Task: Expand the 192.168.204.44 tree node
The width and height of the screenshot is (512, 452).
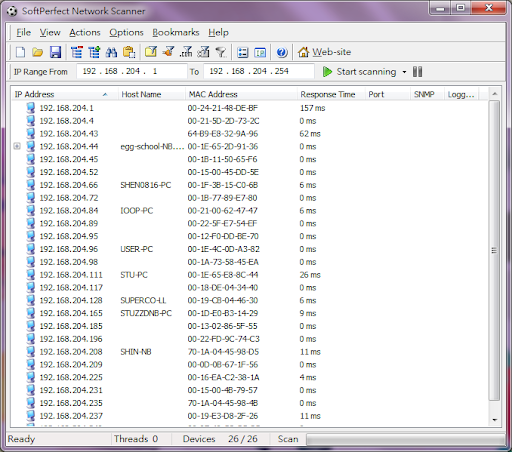Action: tap(17, 146)
